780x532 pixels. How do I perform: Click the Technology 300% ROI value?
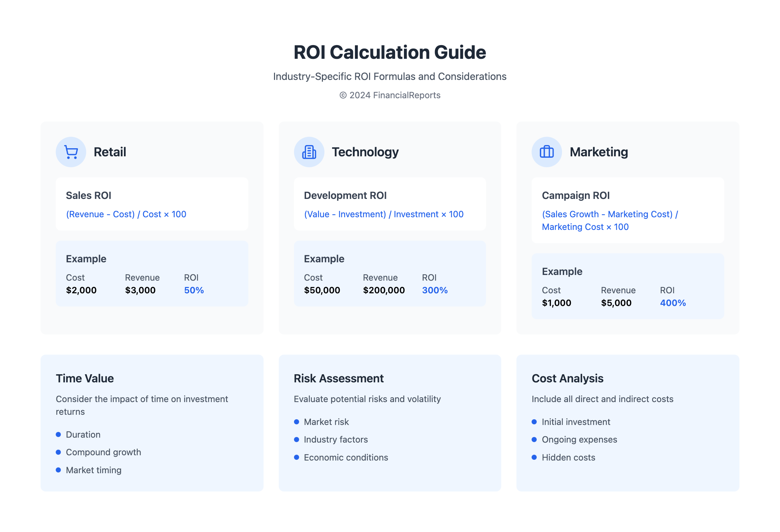pos(435,290)
